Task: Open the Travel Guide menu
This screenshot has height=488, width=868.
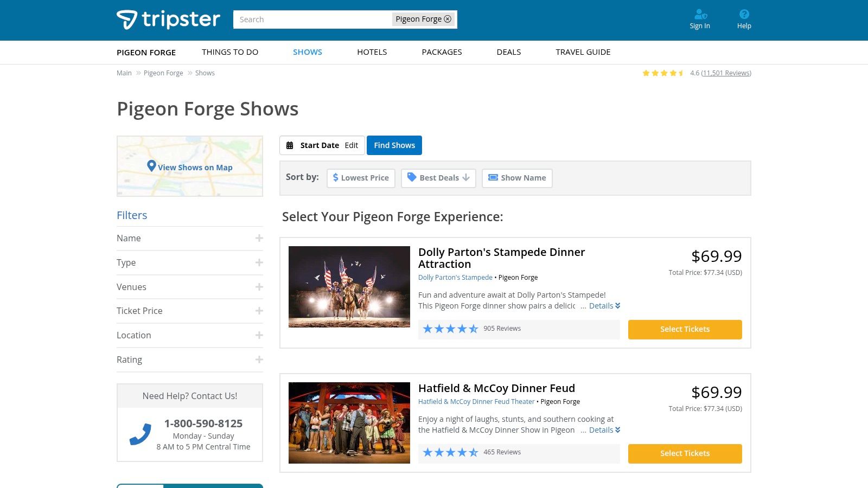Action: (583, 52)
